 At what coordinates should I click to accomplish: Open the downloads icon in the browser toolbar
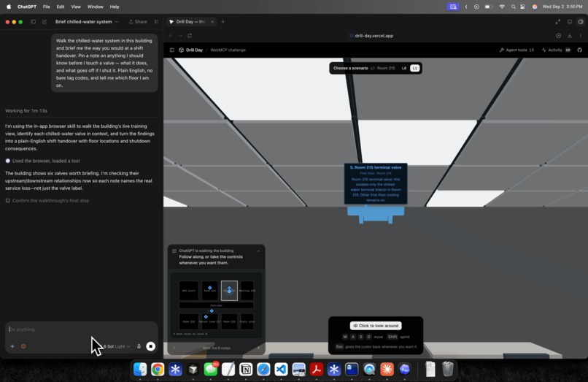click(570, 36)
